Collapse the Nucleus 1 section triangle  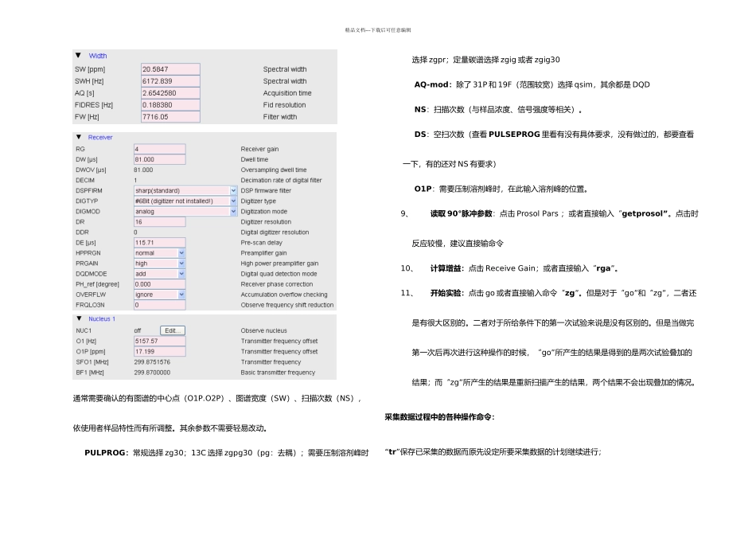pyautogui.click(x=79, y=318)
